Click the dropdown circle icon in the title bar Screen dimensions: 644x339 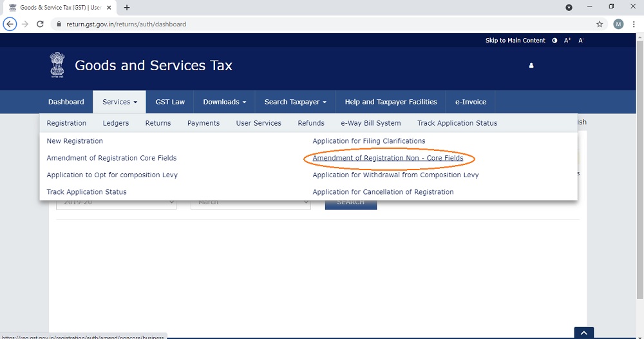pyautogui.click(x=569, y=7)
